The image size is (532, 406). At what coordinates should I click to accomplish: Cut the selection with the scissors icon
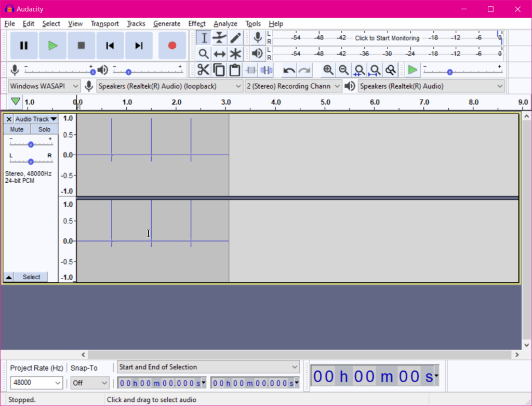pyautogui.click(x=203, y=70)
